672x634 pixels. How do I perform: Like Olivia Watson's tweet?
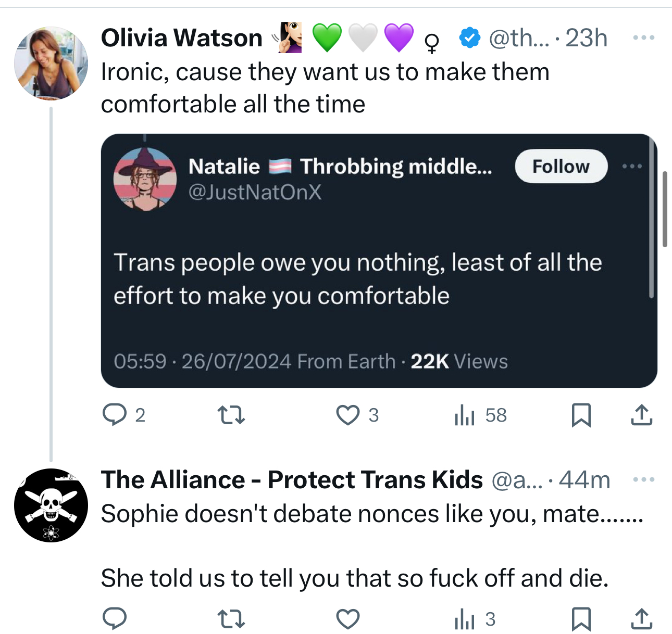coord(348,415)
